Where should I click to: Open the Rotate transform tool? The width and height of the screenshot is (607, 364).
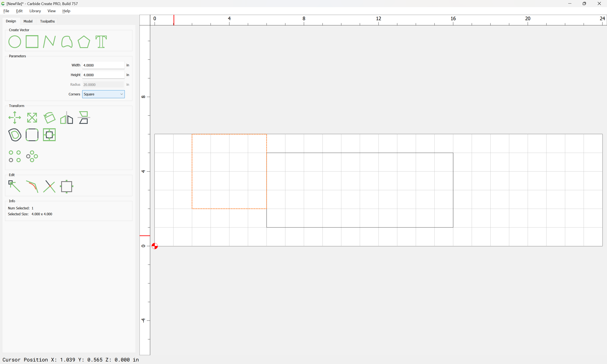click(49, 118)
